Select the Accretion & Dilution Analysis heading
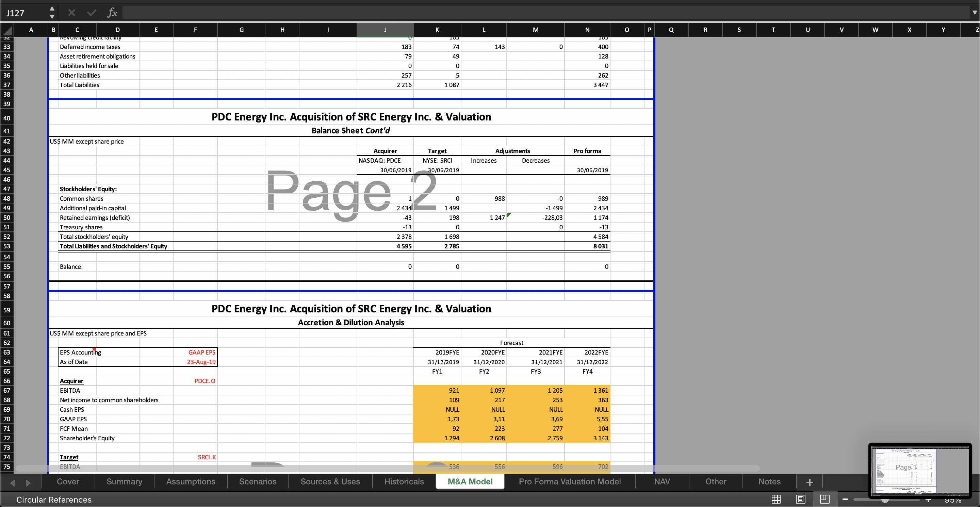Viewport: 980px width, 507px height. click(x=350, y=322)
